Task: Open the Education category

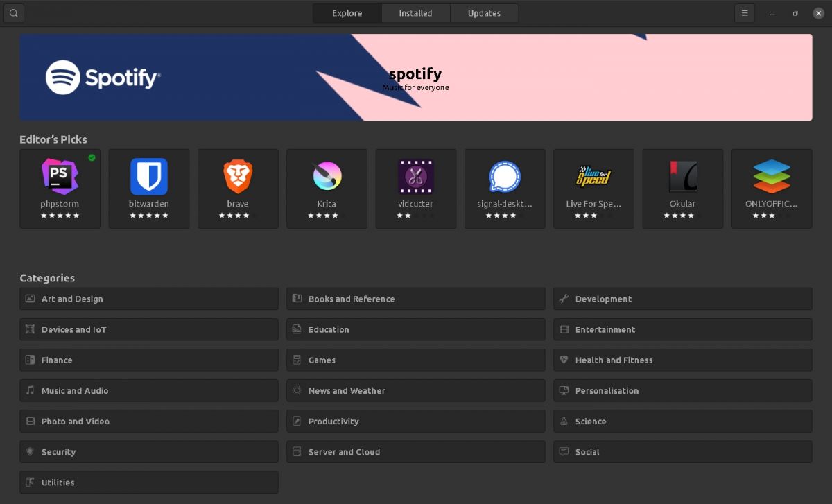Action: [416, 329]
